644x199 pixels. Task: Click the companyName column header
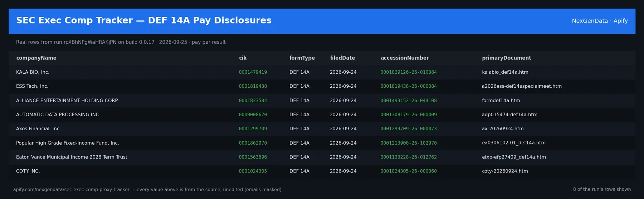pos(36,58)
